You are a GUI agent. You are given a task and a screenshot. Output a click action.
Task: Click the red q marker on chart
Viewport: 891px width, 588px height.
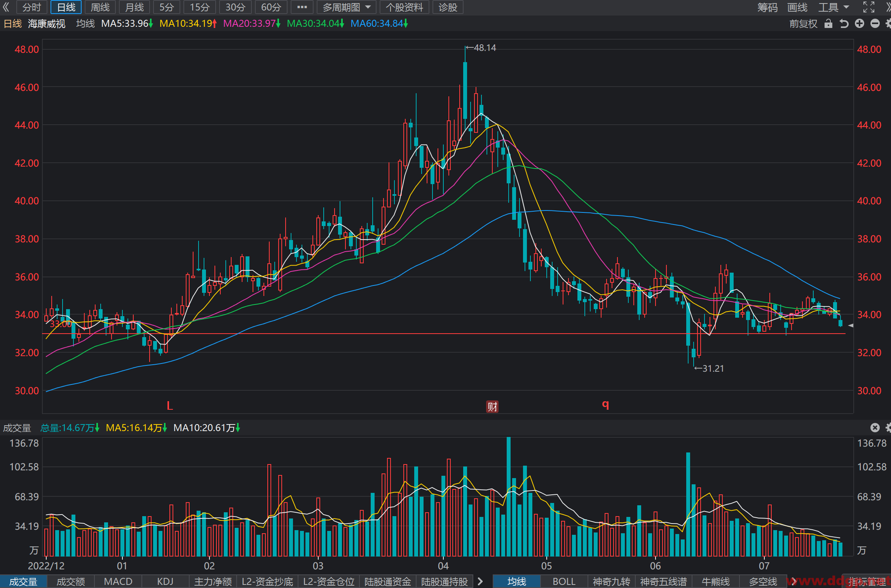[x=605, y=404]
